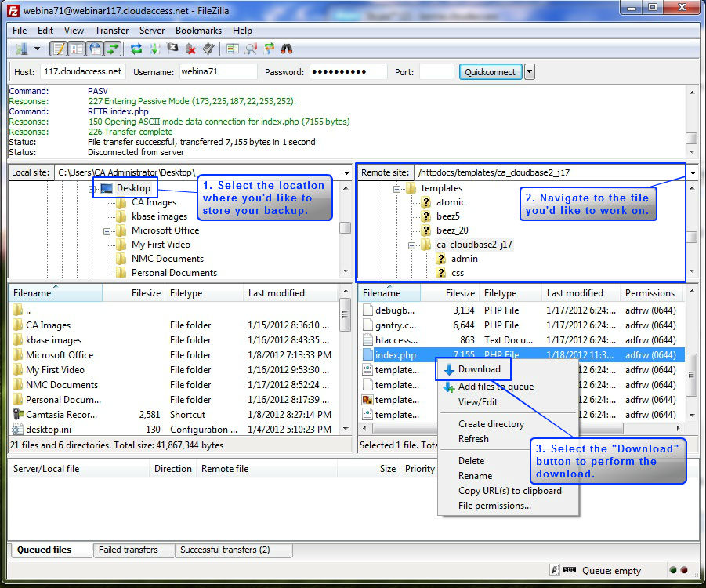Select the atomic folder in remote tree
Screen dimensions: 706x588
point(451,202)
